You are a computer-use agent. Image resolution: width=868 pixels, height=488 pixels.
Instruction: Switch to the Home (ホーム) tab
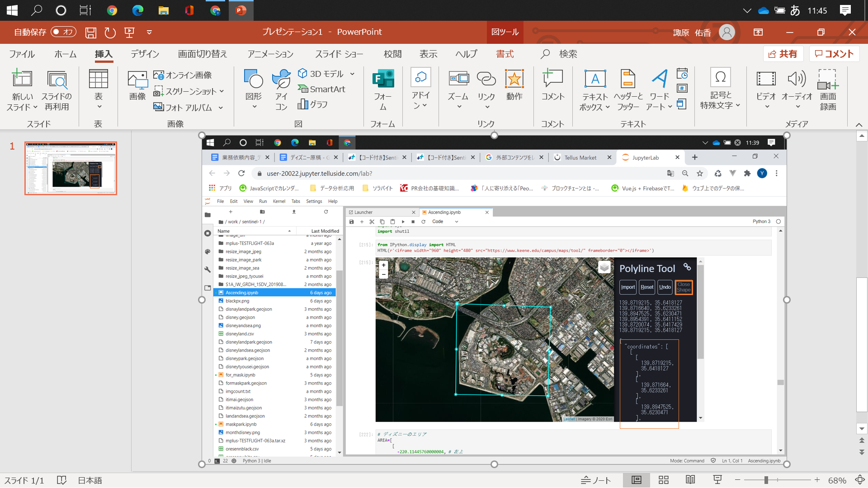[66, 54]
